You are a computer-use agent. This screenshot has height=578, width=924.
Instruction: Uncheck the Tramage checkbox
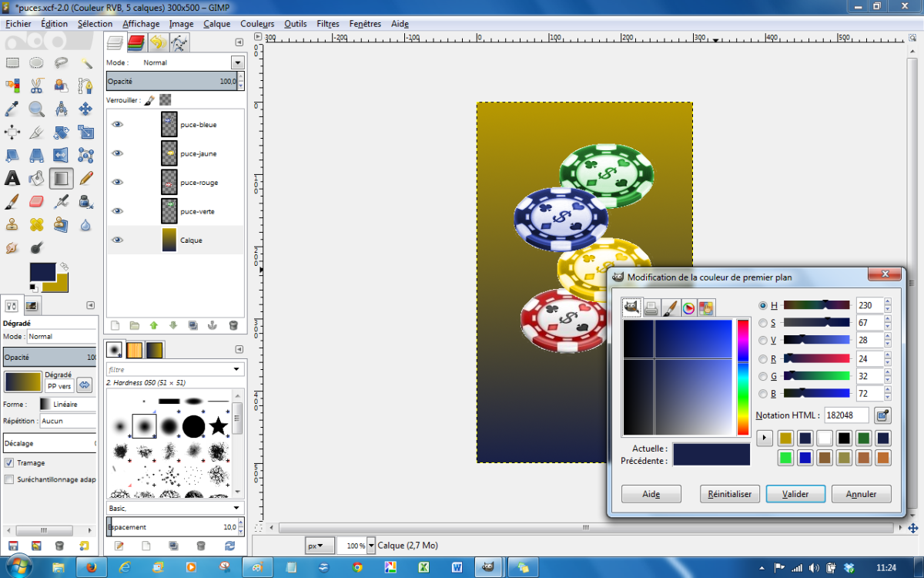point(9,463)
